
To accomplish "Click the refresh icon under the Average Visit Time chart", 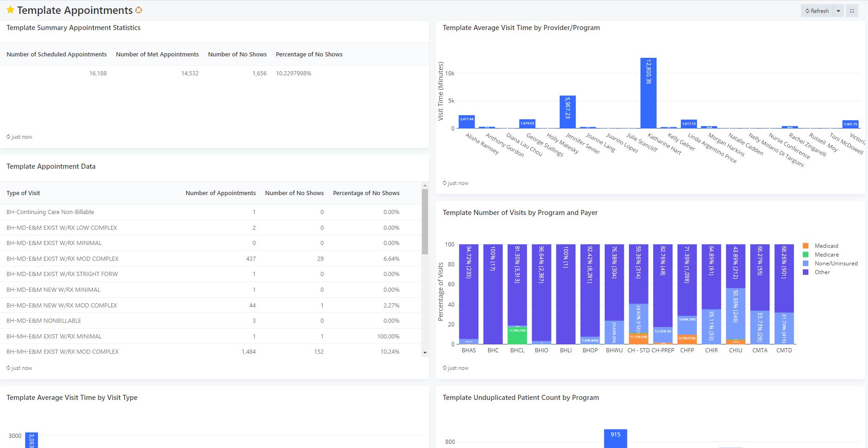I will point(445,183).
